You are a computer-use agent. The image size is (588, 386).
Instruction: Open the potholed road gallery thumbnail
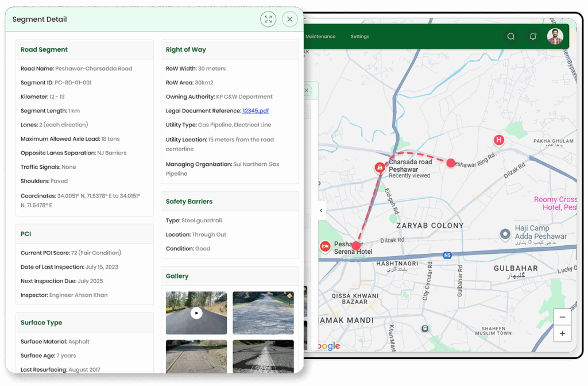263,313
